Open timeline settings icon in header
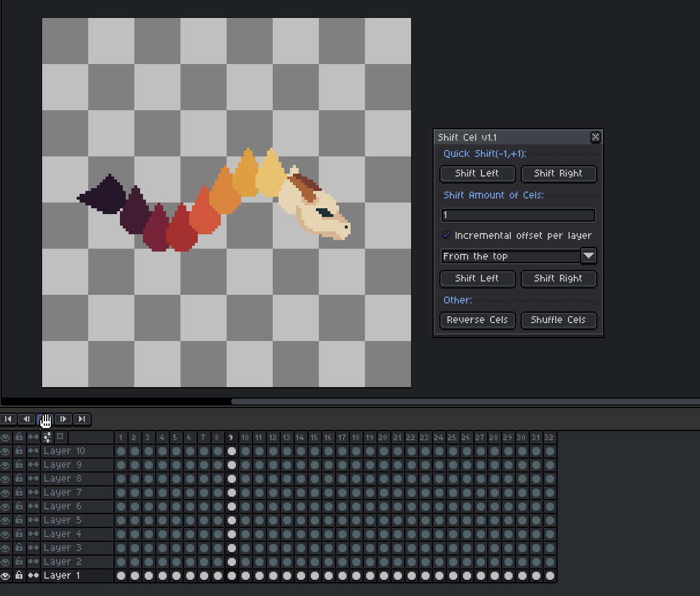Viewport: 700px width, 596px height. [x=47, y=437]
